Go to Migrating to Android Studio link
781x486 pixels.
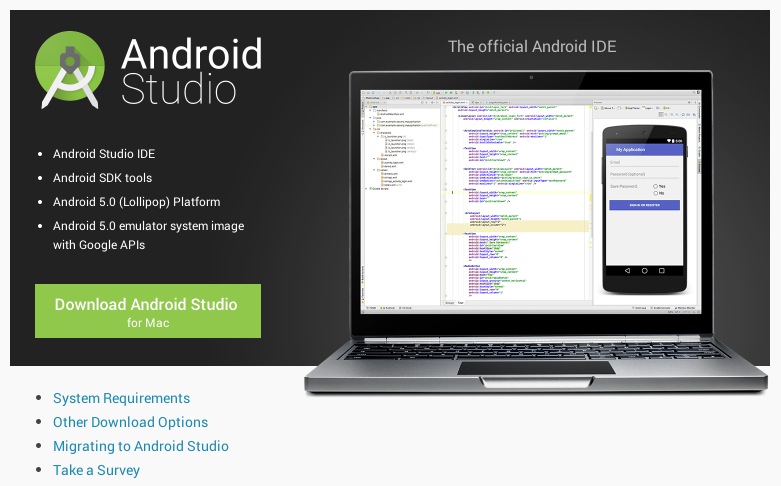click(x=140, y=446)
